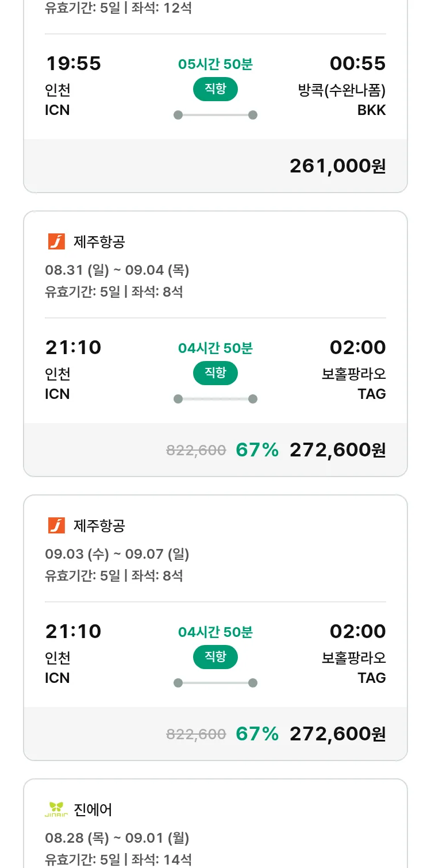Tap the 00:55 Bangkok arrival time
431x868 pixels.
[x=357, y=63]
